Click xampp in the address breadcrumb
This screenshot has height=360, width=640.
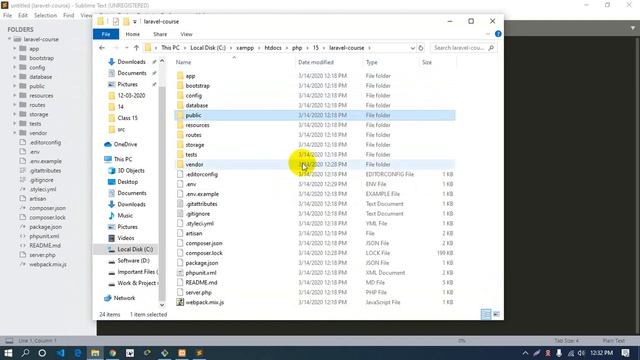click(245, 48)
